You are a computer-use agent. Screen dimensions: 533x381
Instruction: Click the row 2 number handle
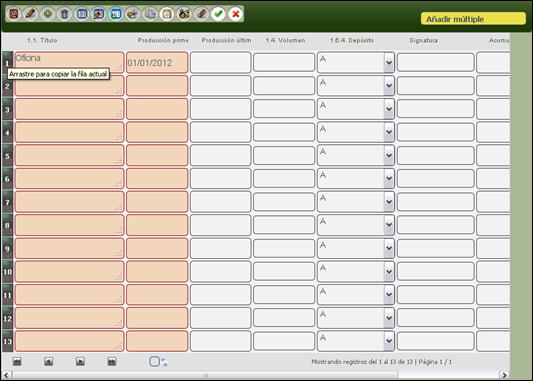7,86
